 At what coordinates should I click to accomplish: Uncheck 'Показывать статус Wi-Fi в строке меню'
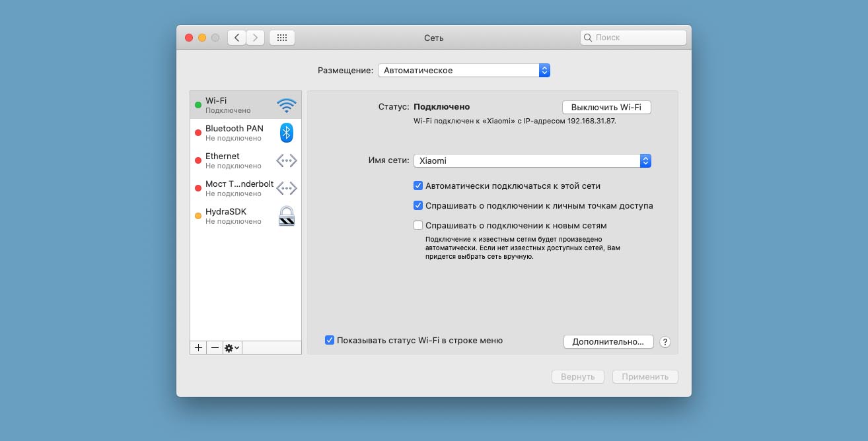click(330, 341)
